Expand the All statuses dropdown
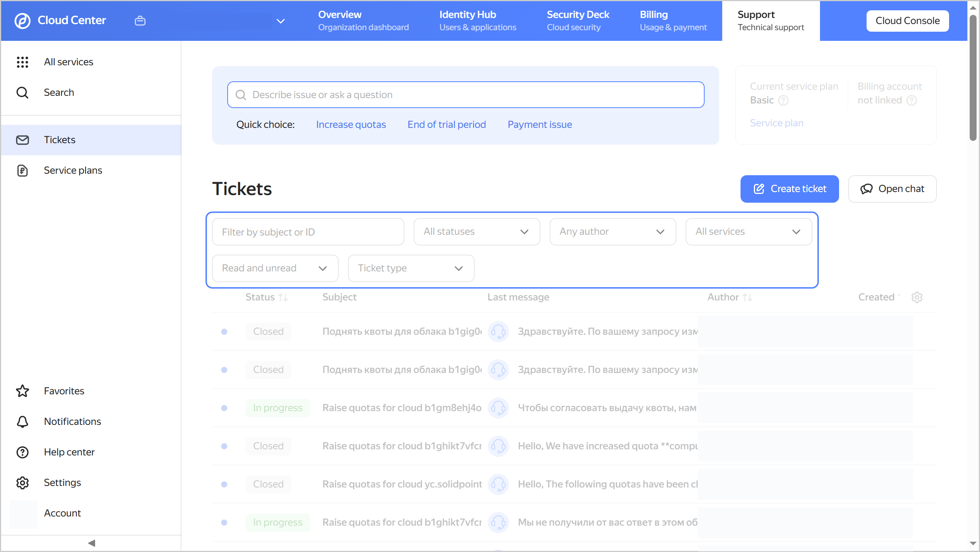This screenshot has height=552, width=980. [477, 232]
